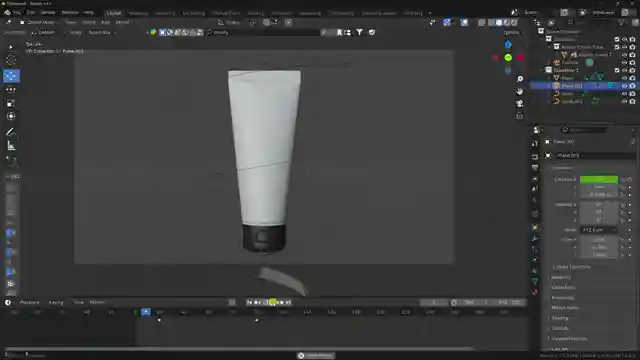Image resolution: width=640 pixels, height=360 pixels.
Task: Click the Options button in viewport
Action: pos(512,32)
